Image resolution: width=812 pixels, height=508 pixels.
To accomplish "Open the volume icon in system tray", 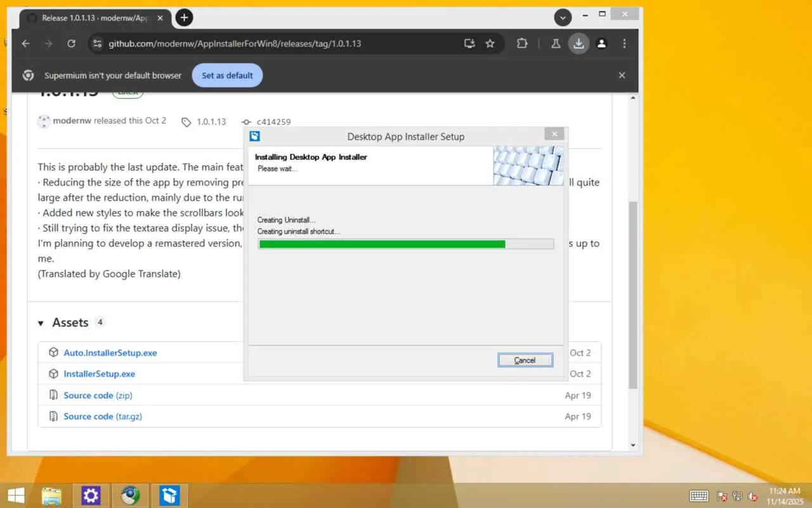I will click(x=753, y=496).
